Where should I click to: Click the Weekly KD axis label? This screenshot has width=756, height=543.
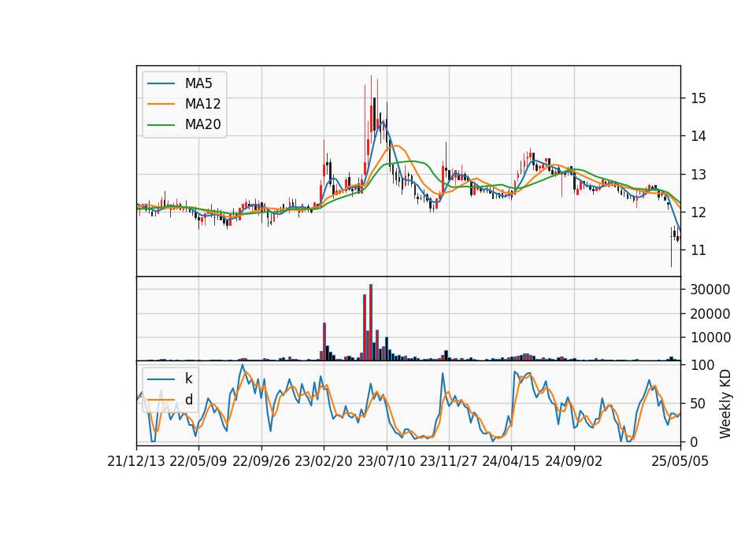pos(725,404)
